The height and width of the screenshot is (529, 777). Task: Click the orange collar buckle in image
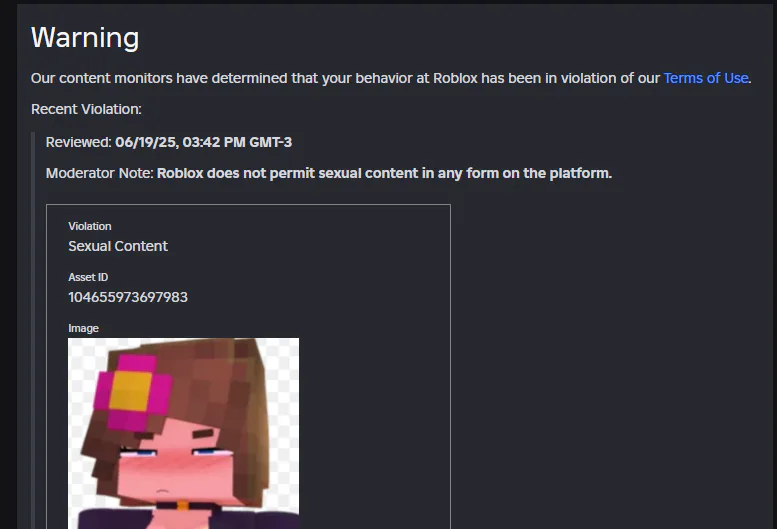182,505
